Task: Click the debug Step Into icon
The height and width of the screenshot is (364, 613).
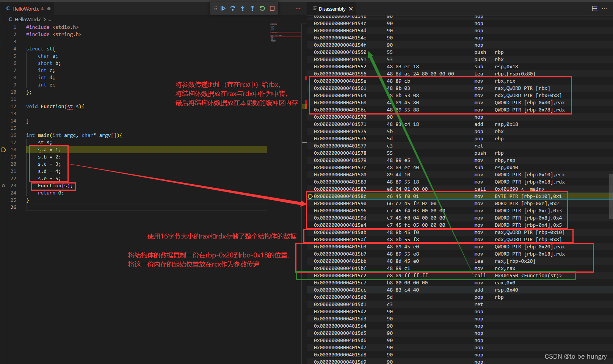Action: pos(243,8)
